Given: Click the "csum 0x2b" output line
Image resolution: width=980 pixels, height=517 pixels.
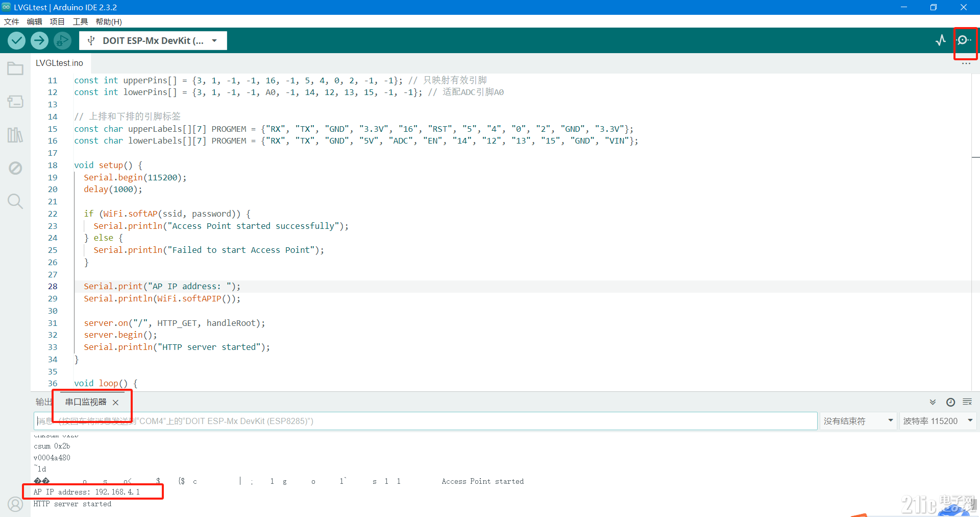Looking at the screenshot, I should pos(52,446).
